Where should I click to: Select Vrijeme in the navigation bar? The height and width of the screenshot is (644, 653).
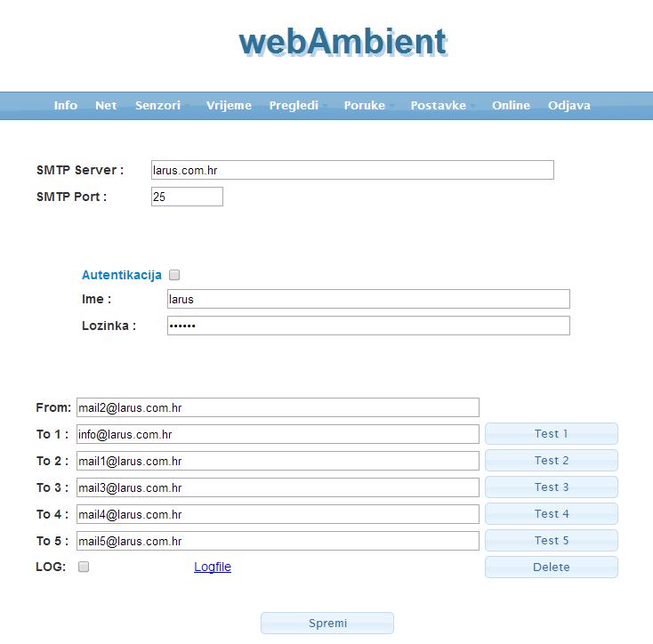[229, 105]
